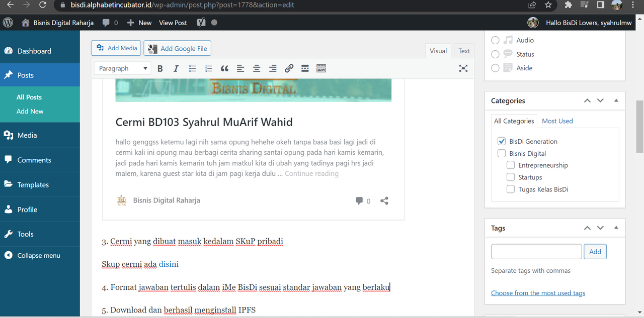Move Categories panel down

click(x=600, y=100)
